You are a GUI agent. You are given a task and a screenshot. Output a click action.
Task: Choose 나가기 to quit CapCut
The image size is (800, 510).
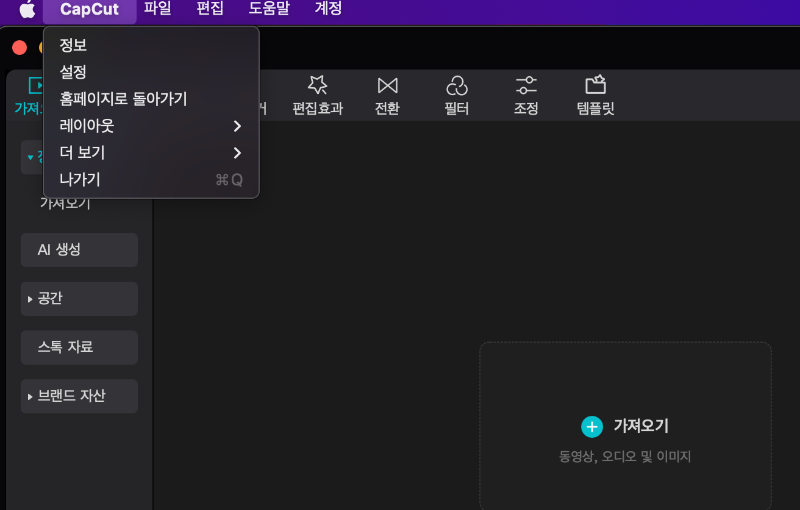[152, 180]
